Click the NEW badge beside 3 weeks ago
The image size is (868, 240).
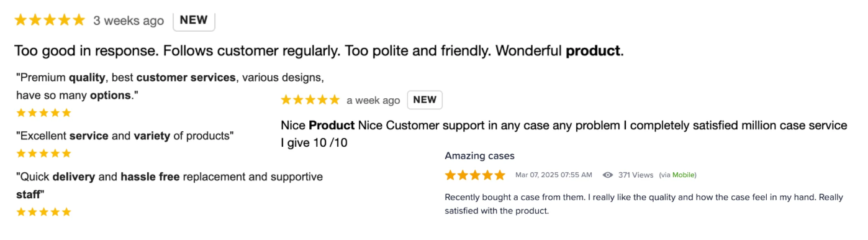(x=194, y=20)
